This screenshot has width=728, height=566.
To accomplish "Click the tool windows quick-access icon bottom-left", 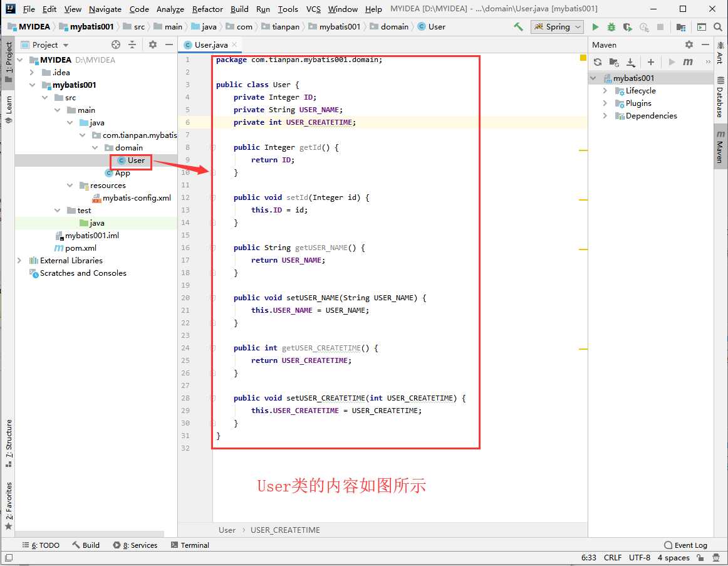I will pos(8,558).
